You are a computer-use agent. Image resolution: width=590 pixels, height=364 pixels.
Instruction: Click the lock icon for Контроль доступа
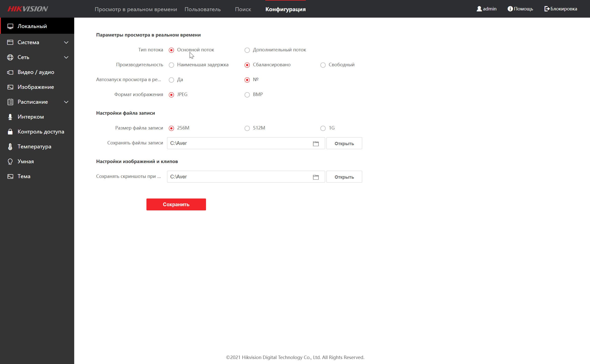pos(10,132)
